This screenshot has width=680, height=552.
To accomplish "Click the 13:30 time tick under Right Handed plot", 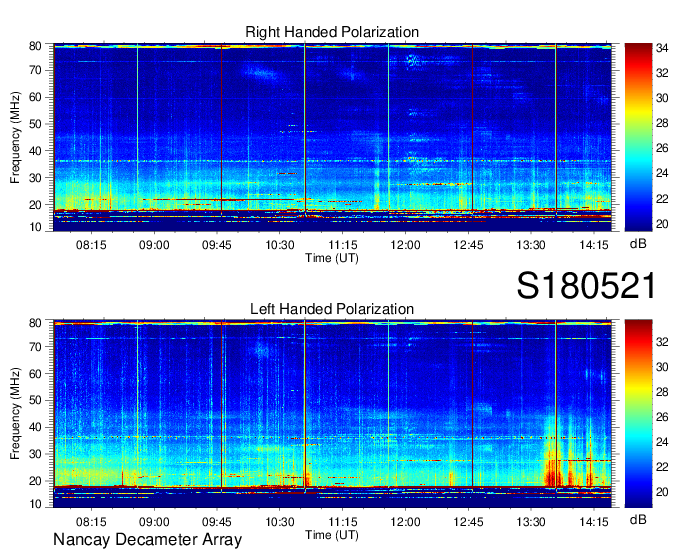I will click(x=531, y=245).
